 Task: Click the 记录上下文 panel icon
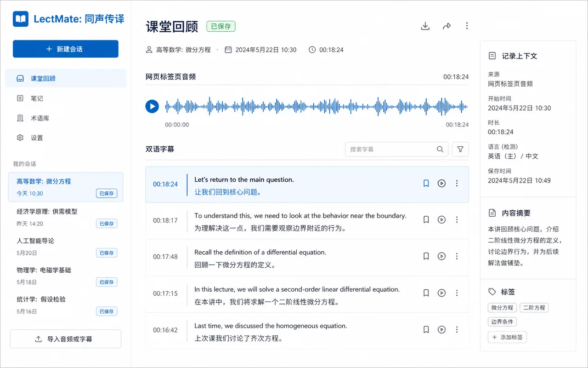[492, 56]
